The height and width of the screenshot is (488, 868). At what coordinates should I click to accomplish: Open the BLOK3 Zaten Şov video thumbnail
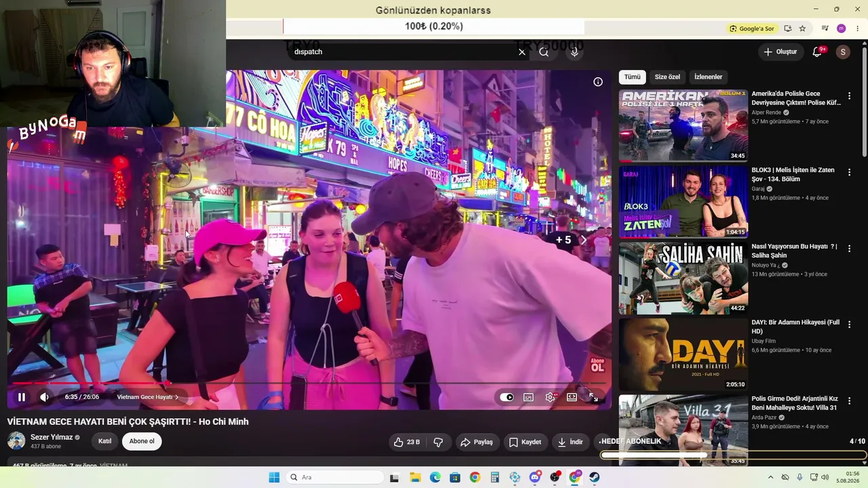683,202
